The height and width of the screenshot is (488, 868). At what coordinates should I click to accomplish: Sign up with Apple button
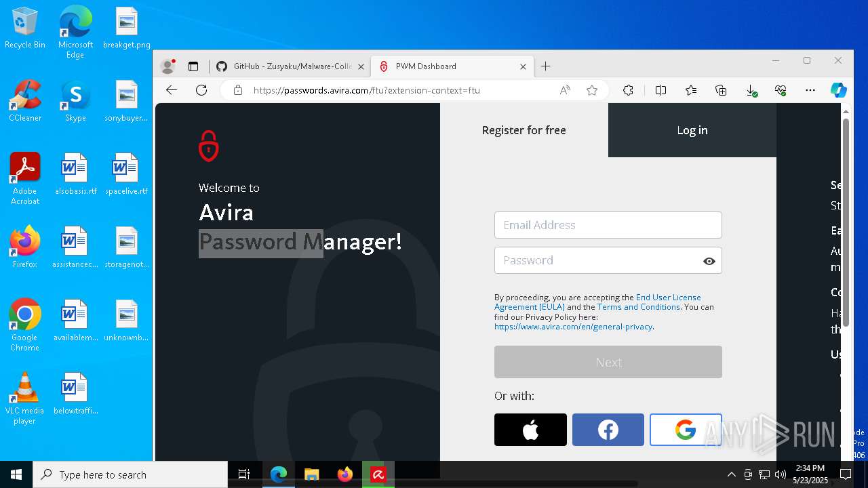point(530,430)
